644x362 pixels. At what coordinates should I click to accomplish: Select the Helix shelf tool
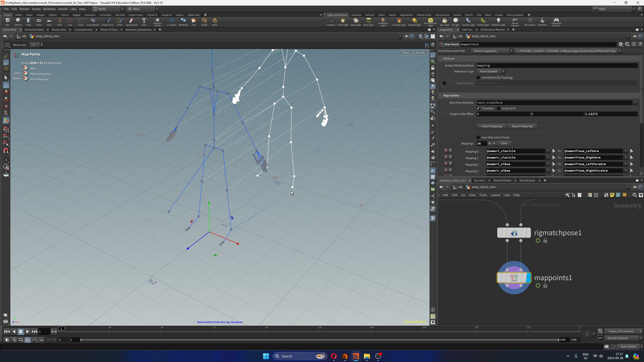point(214,21)
